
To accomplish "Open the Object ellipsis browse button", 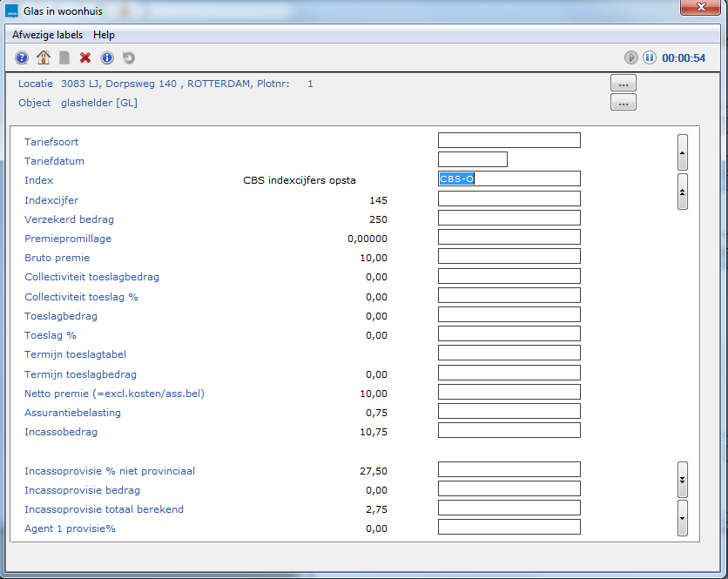I will click(x=624, y=103).
